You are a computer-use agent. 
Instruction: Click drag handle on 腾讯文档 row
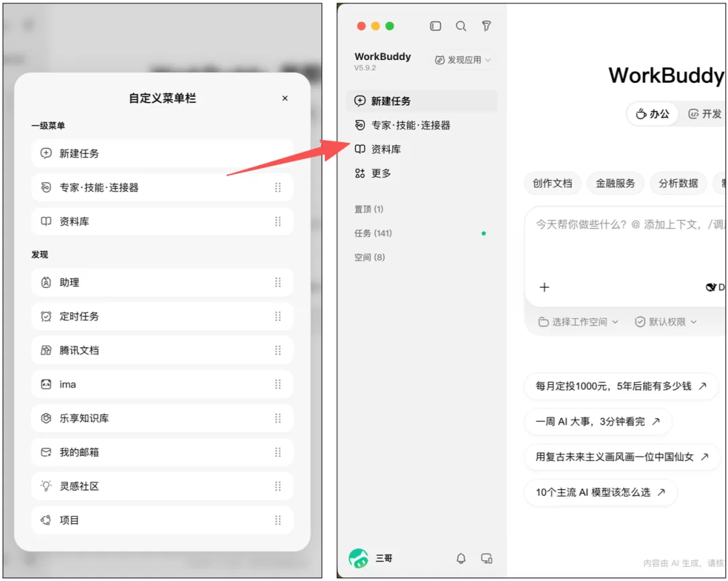[278, 350]
